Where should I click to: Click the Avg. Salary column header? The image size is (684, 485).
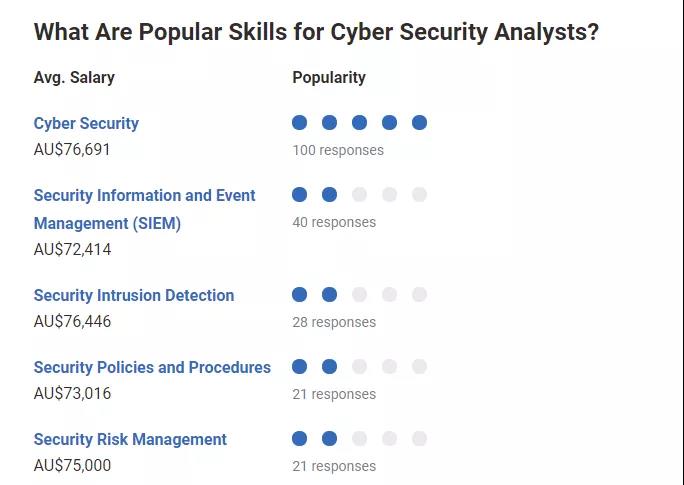(x=74, y=78)
